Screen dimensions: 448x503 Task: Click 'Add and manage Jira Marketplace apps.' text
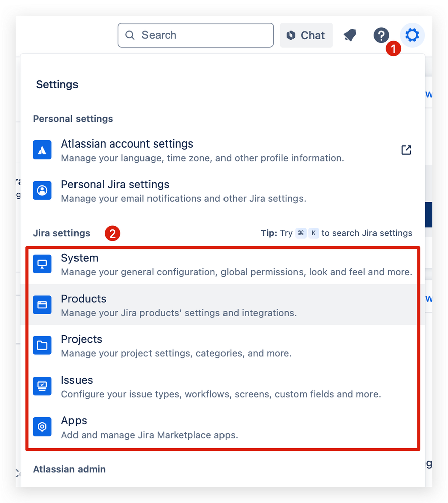click(150, 435)
